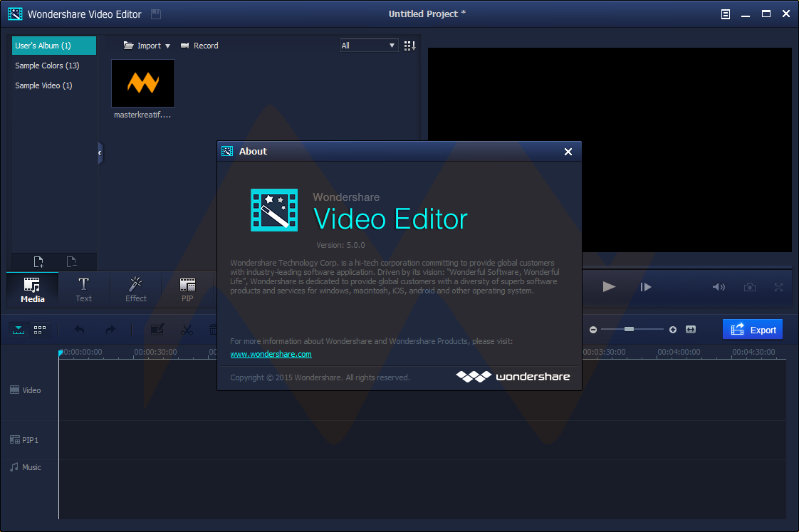Switch to the Media tab
Viewport: 799px width, 532px height.
33,290
